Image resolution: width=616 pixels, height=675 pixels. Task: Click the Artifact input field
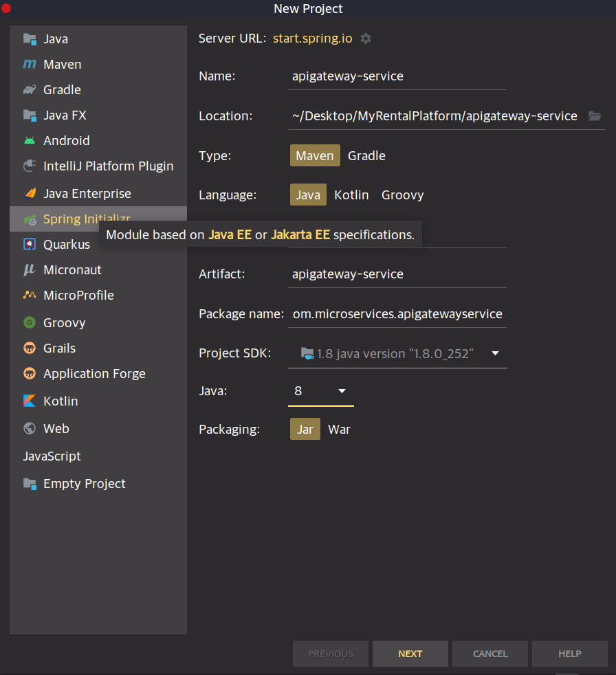click(x=397, y=274)
